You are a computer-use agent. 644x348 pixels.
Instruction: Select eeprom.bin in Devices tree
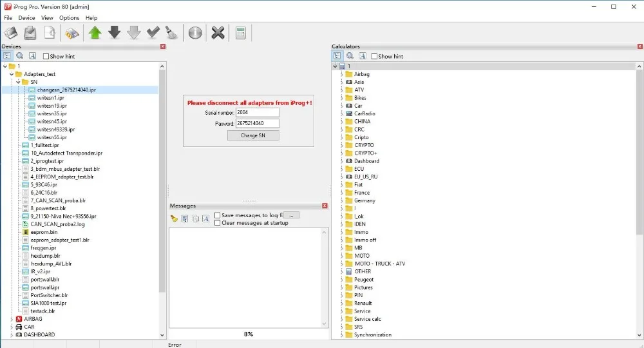coord(44,232)
